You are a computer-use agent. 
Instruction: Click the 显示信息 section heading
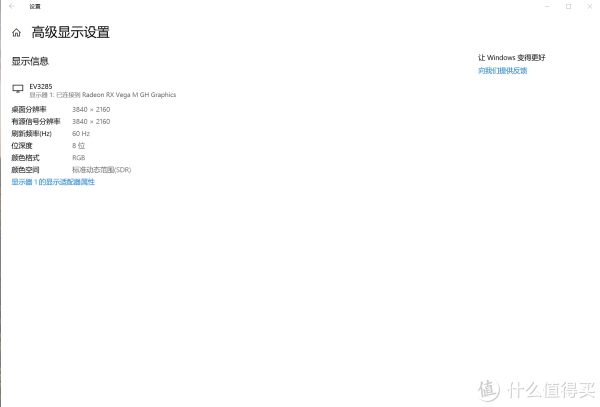30,62
